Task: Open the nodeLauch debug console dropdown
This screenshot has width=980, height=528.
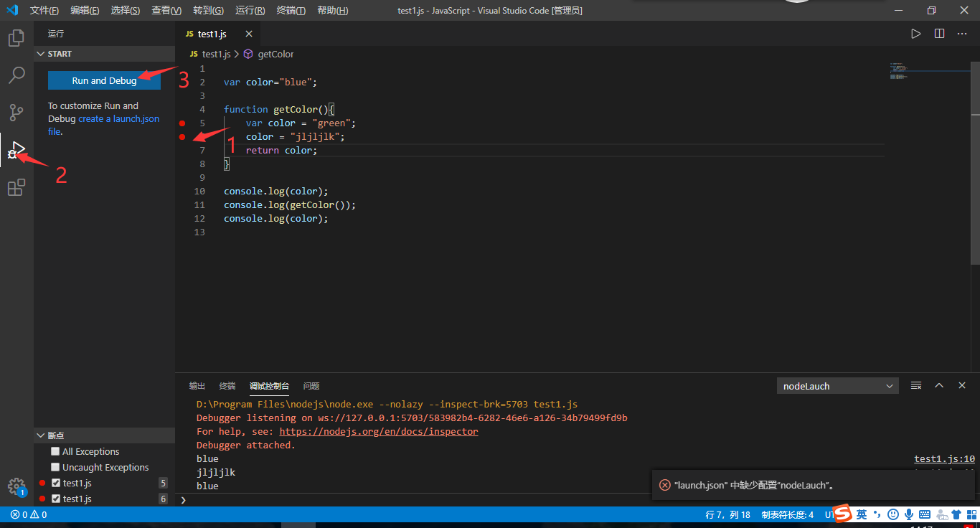Action: [x=837, y=386]
